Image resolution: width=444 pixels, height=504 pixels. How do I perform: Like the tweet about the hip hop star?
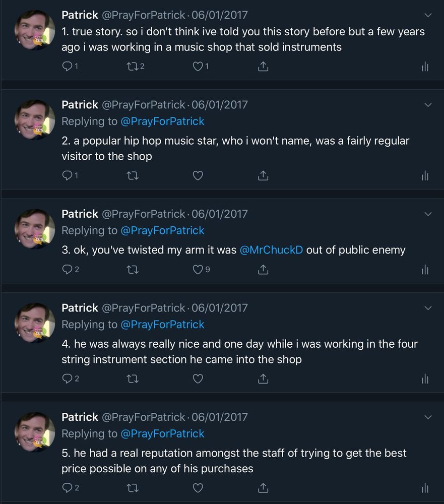pos(198,175)
